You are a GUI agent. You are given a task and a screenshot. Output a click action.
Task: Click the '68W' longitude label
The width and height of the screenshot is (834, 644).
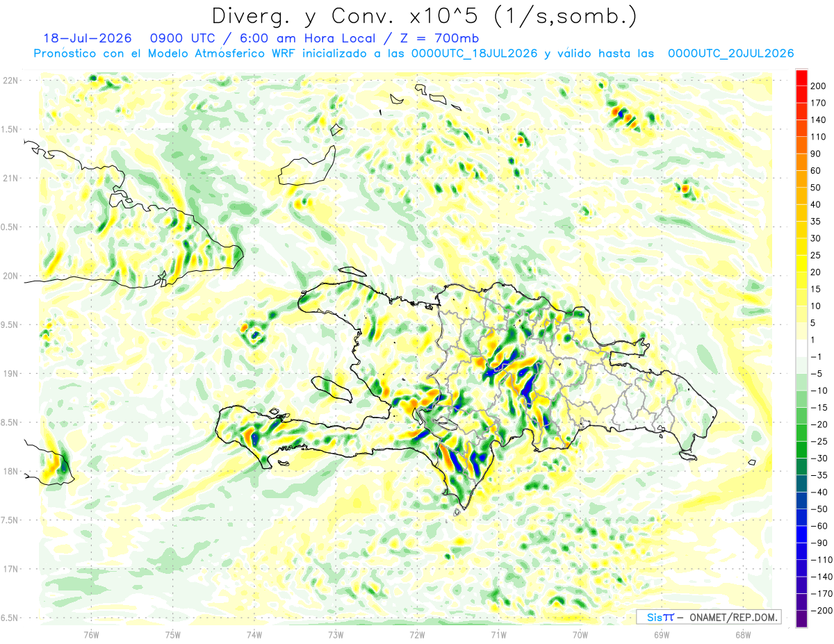743,634
